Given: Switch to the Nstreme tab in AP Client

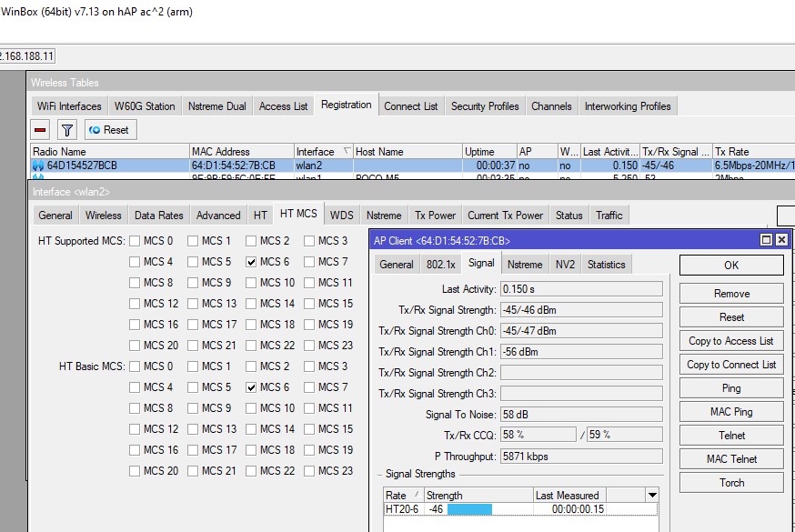Looking at the screenshot, I should click(526, 264).
